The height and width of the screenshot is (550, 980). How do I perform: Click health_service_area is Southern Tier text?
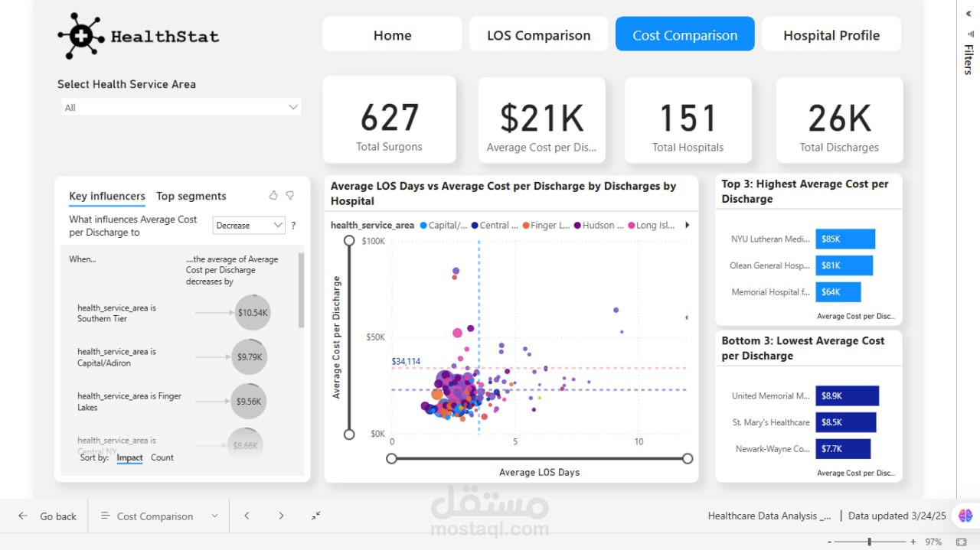tap(116, 313)
